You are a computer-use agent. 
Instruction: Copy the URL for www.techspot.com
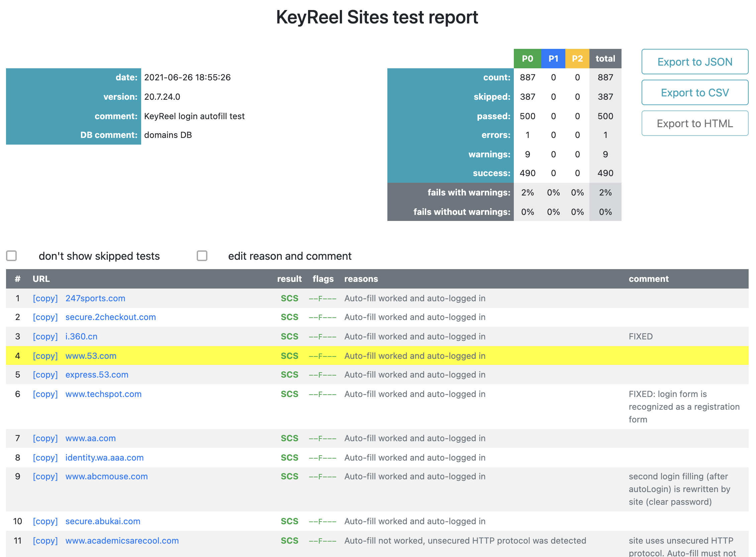(45, 394)
